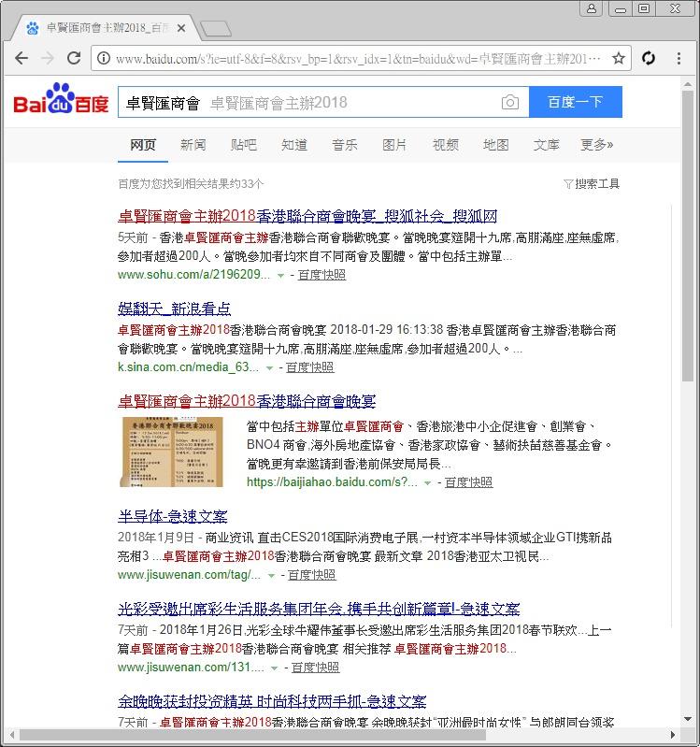Reload the page with the refresh icon
Screen dimensions: 700x747
tap(73, 58)
